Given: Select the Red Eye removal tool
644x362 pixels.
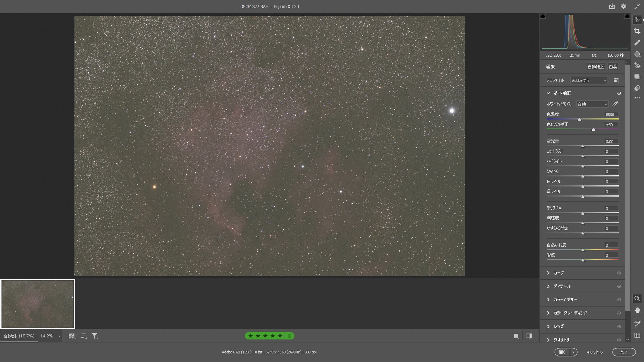Looking at the screenshot, I should (x=637, y=66).
